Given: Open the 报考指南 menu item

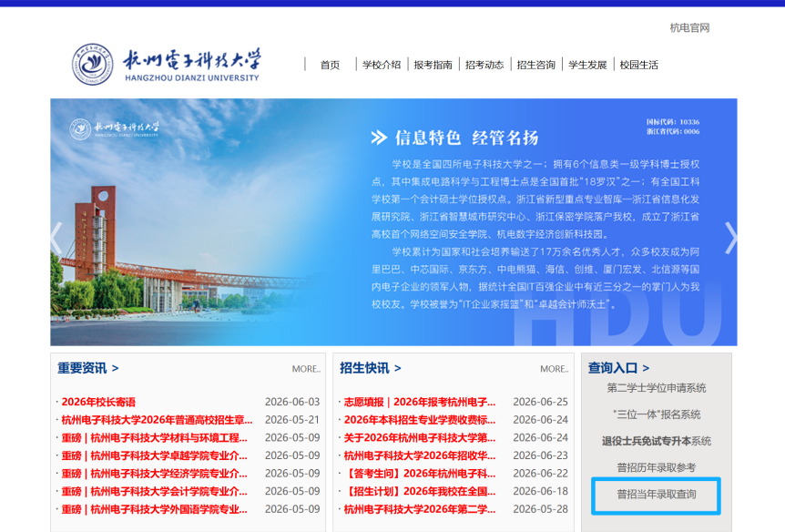Looking at the screenshot, I should [433, 65].
